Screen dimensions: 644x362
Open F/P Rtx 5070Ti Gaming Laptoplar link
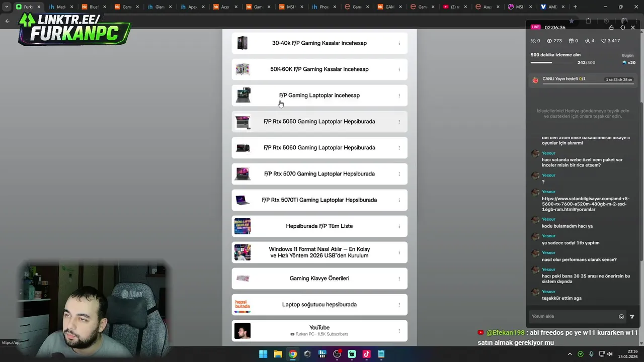319,200
